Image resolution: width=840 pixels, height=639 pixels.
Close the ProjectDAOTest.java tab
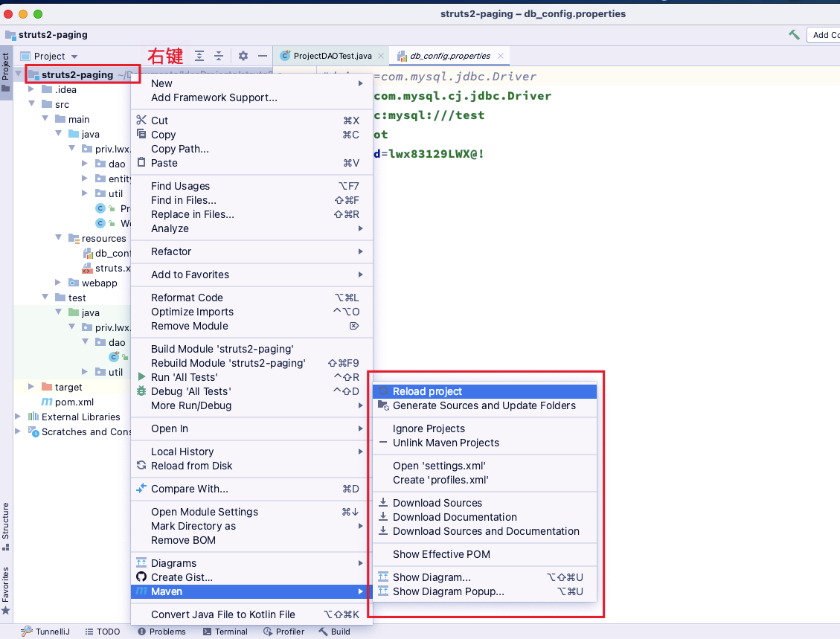coord(380,56)
